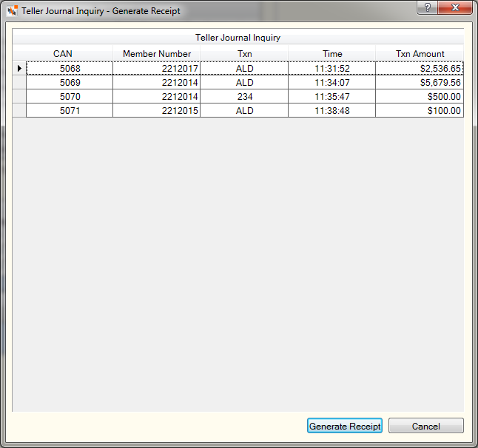This screenshot has height=448, width=478.
Task: Select CAN cell 5070
Action: coord(70,96)
